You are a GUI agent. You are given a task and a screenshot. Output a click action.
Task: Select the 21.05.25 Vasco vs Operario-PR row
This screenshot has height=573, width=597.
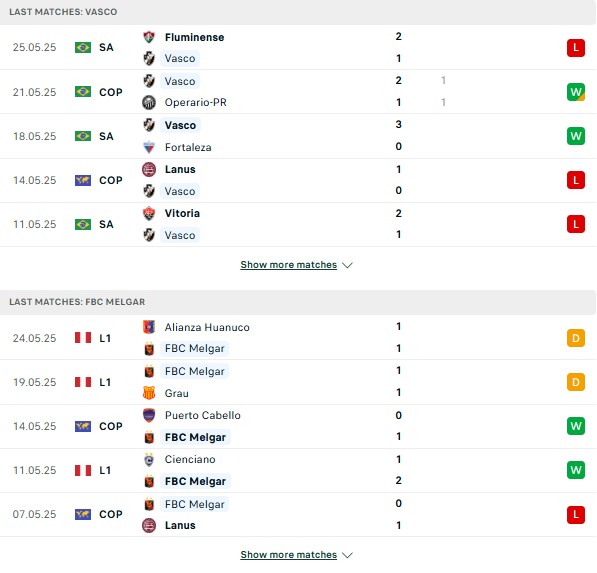(298, 92)
